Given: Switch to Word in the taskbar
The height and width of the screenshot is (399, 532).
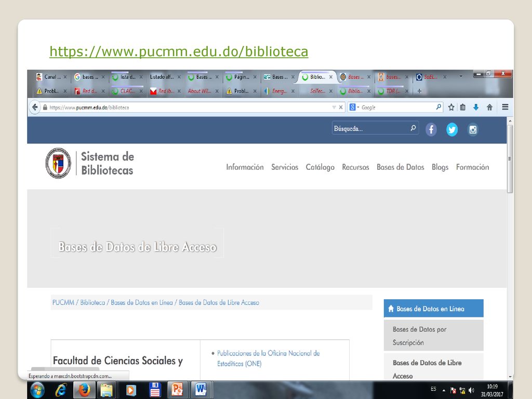Looking at the screenshot, I should tap(201, 390).
